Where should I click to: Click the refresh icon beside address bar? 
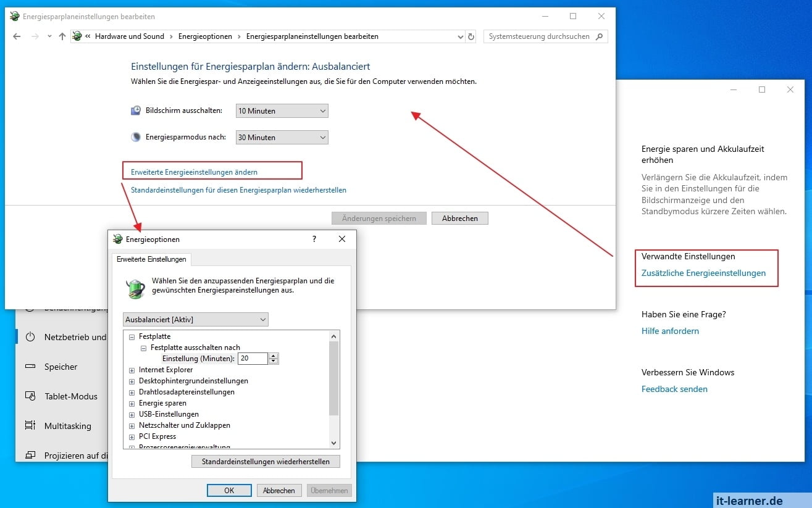pos(471,36)
